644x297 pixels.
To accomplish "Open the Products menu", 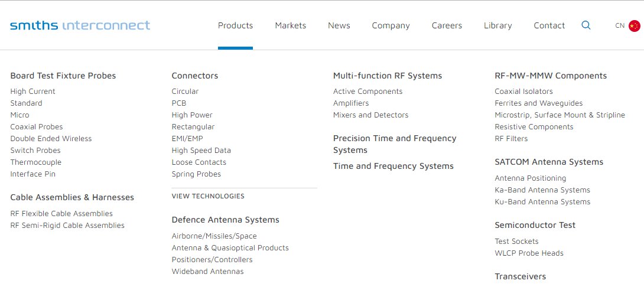I will pyautogui.click(x=235, y=25).
